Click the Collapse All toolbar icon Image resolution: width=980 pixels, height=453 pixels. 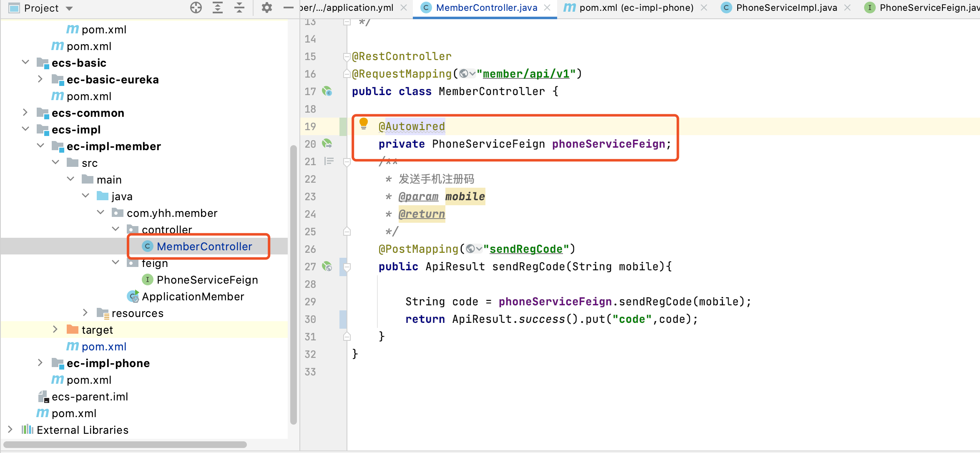click(x=239, y=8)
